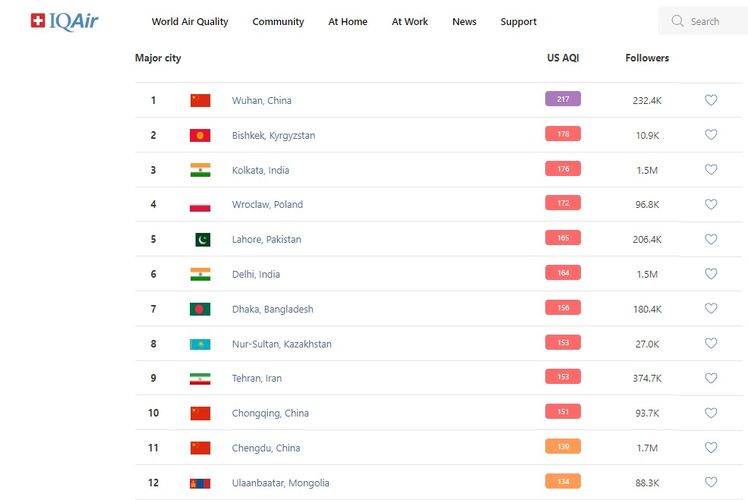Click the orange 139 AQI badge
This screenshot has height=500, width=748.
[x=563, y=447]
